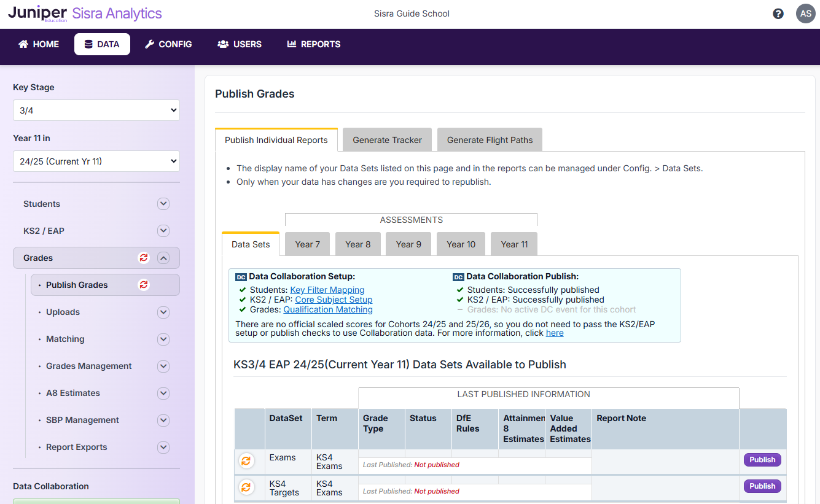This screenshot has width=820, height=504.
Task: Click the Juniper Sisra Analytics logo
Action: pos(85,14)
